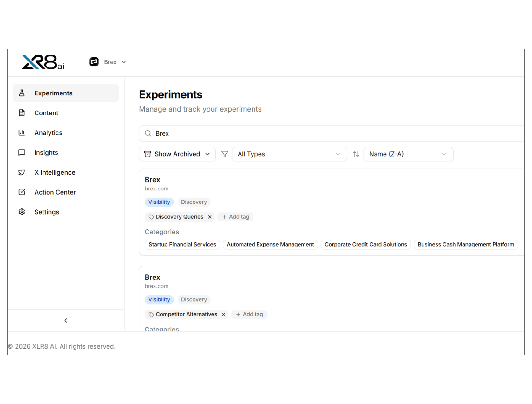Click the Content document icon
The height and width of the screenshot is (404, 532).
(22, 113)
